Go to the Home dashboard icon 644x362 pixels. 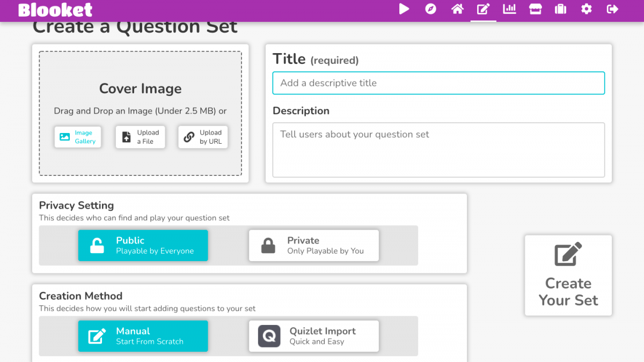tap(457, 9)
